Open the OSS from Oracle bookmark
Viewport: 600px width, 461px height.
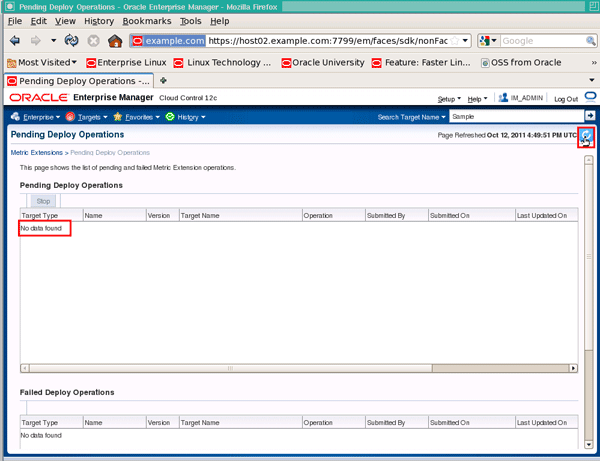coord(521,62)
